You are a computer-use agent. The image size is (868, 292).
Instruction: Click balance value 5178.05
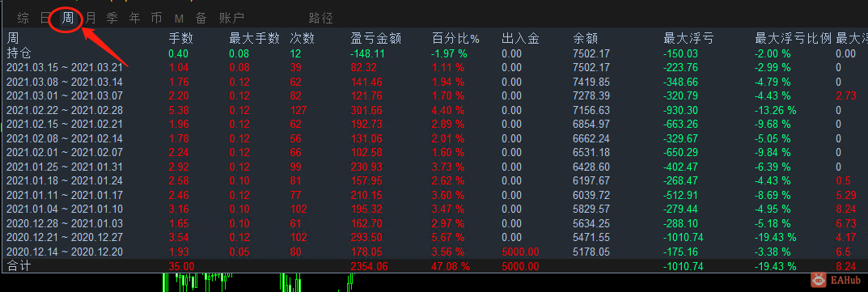coord(591,252)
